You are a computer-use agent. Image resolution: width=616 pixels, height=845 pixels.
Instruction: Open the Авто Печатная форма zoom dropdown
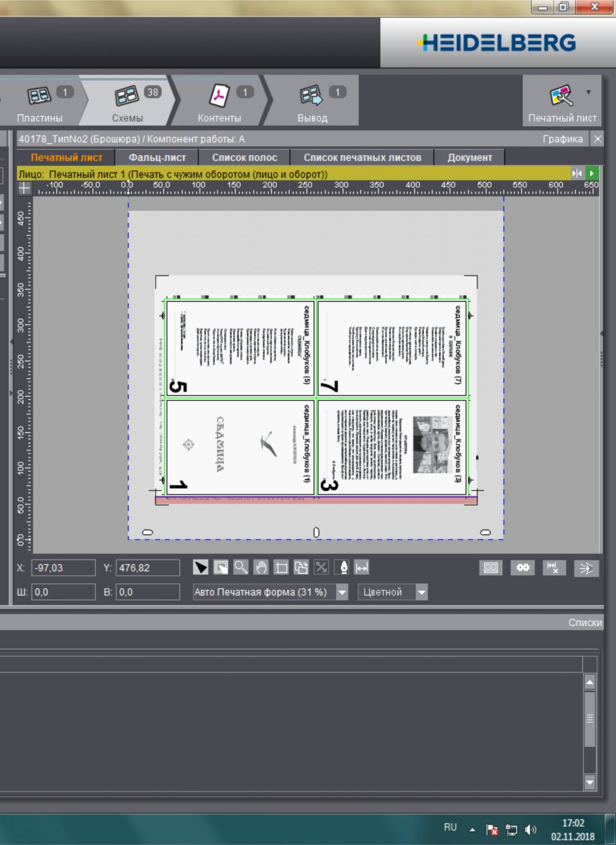[342, 592]
